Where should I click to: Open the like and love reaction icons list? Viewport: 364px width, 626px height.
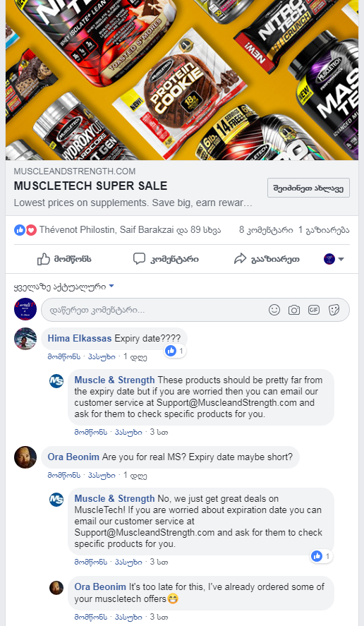[x=25, y=230]
